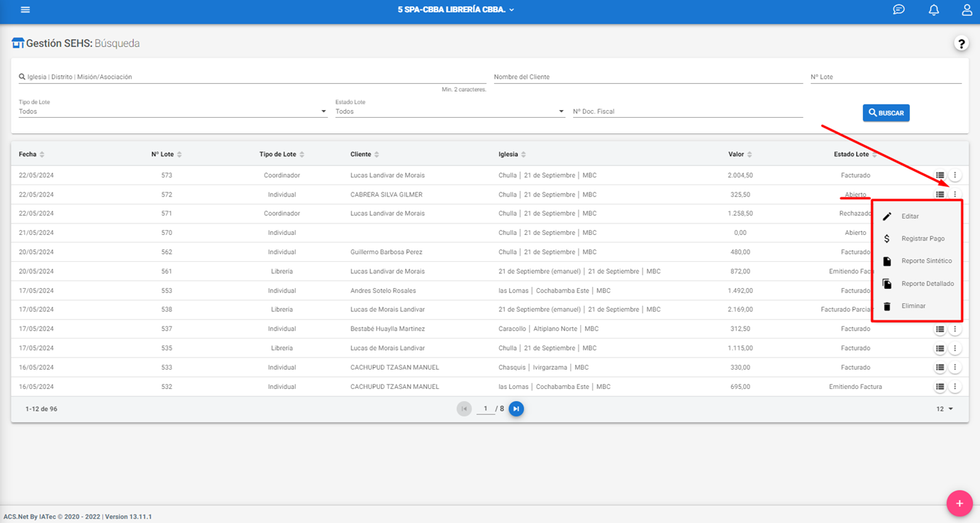Open the hamburger navigation menu
Screen dimensions: 980x523
(26, 10)
